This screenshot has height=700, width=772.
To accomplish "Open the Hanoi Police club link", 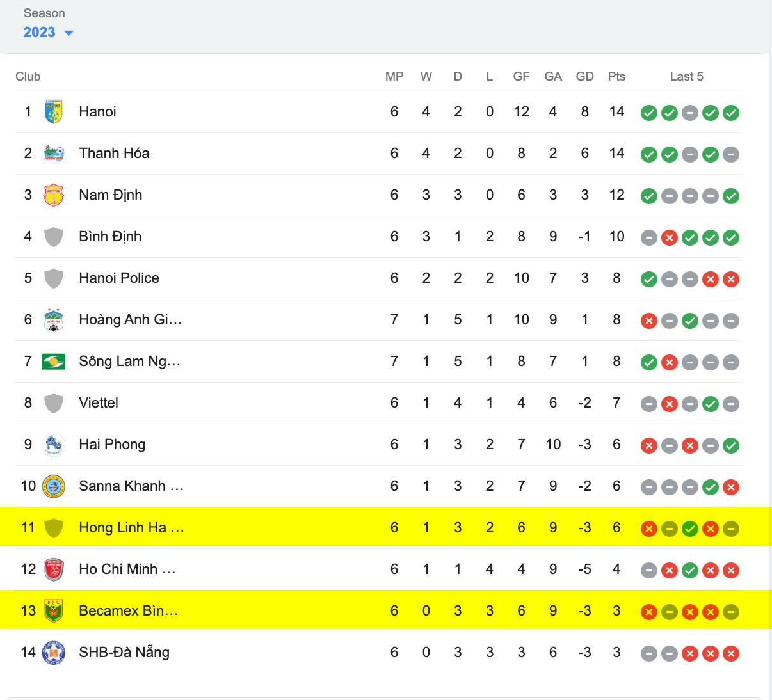I will 119,278.
